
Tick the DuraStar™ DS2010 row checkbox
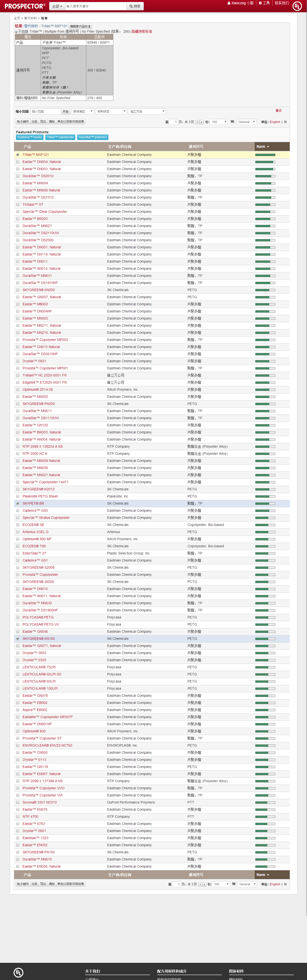[17, 176]
